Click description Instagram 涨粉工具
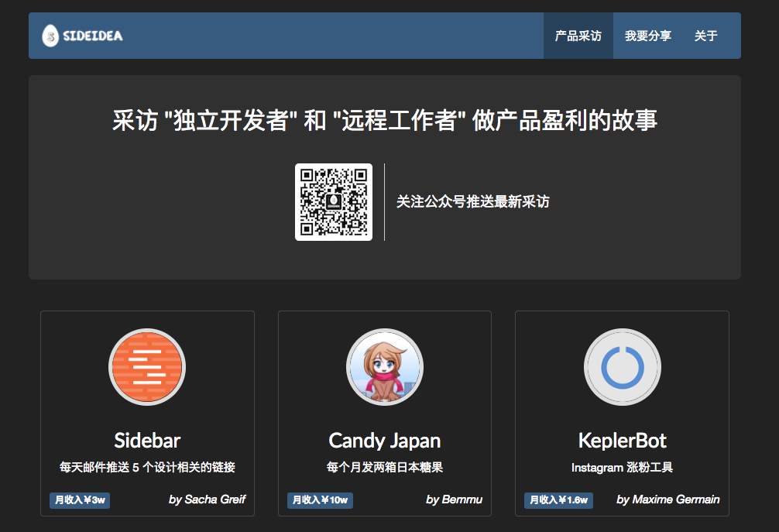The width and height of the screenshot is (779, 532). click(x=623, y=468)
